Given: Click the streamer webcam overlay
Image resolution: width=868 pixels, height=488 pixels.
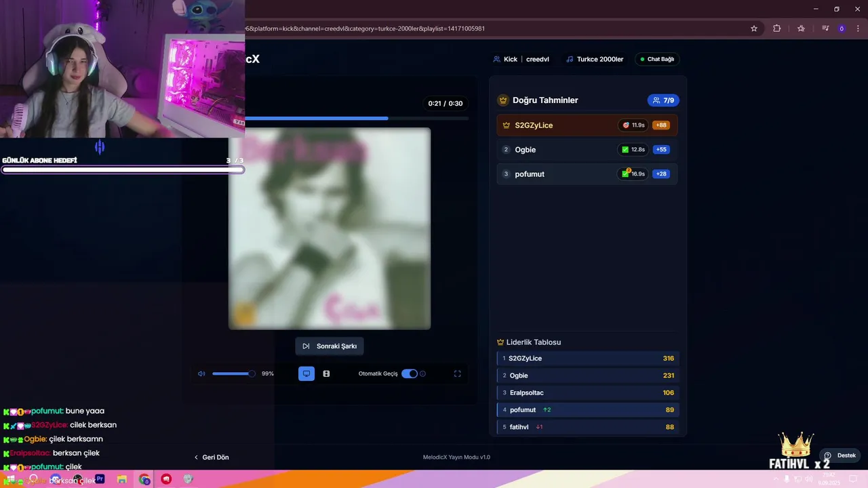Looking at the screenshot, I should coord(122,68).
